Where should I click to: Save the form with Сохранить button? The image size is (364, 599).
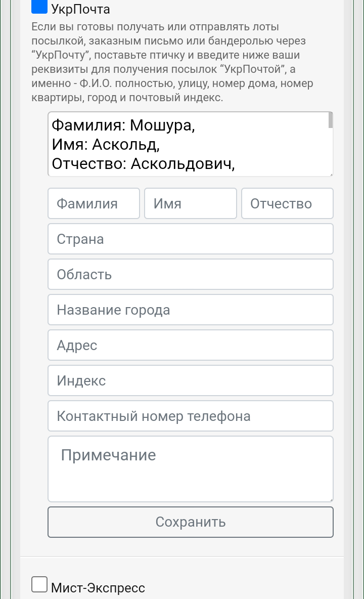point(191,522)
